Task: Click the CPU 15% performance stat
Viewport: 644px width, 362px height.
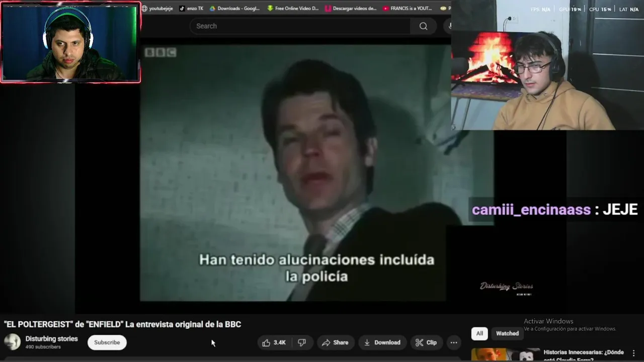Action: click(x=600, y=10)
